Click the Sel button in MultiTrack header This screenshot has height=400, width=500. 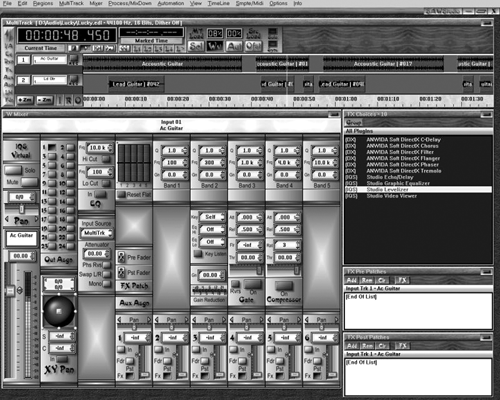[196, 46]
